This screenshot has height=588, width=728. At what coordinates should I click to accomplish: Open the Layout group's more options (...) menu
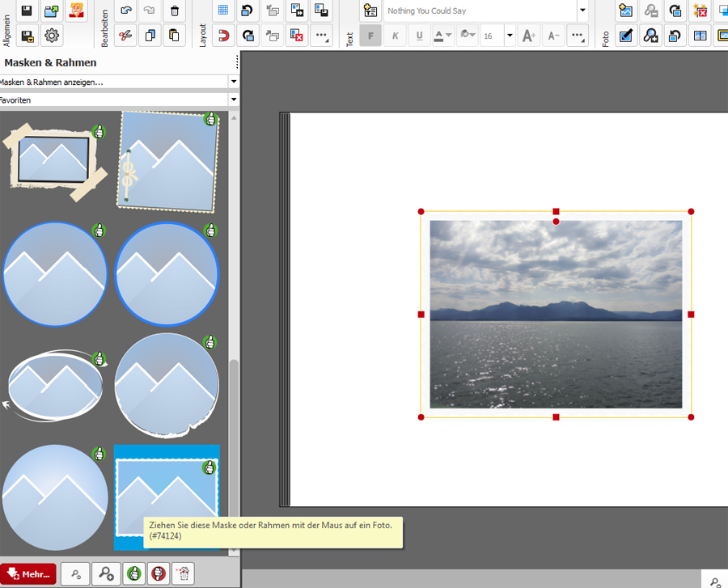point(321,36)
